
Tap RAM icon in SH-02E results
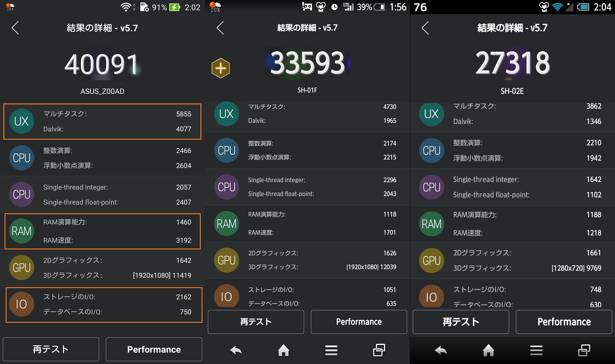point(432,224)
